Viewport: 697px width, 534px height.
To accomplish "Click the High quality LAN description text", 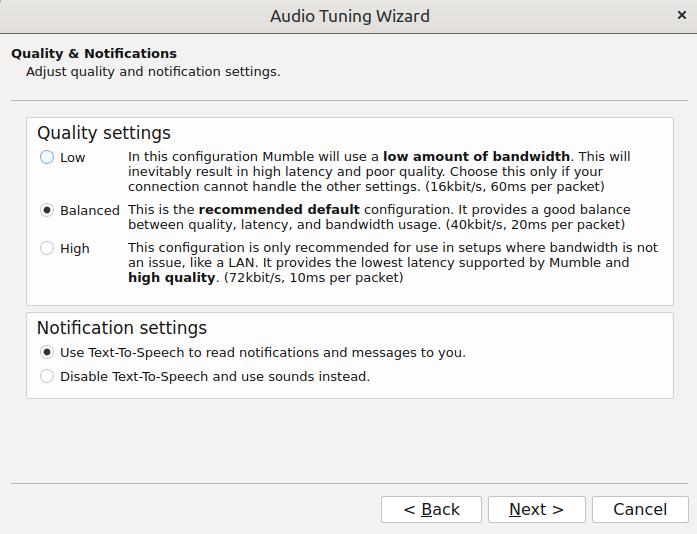I will coord(393,262).
